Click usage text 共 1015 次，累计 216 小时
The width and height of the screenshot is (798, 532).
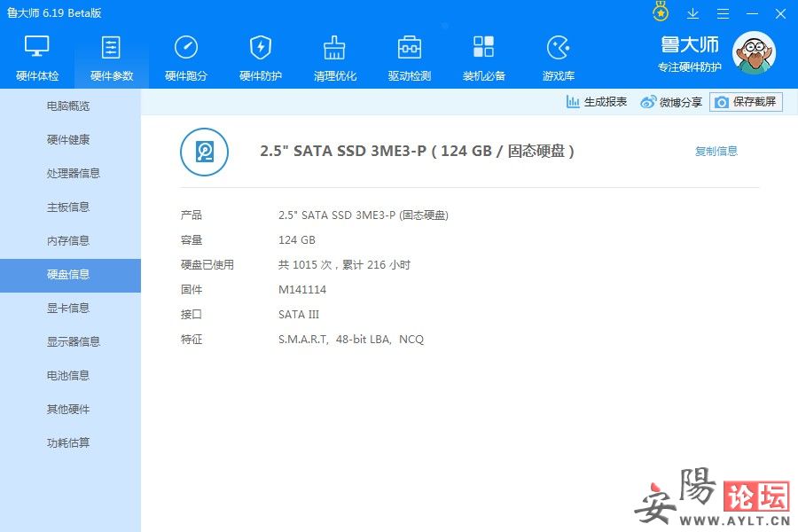pyautogui.click(x=344, y=265)
